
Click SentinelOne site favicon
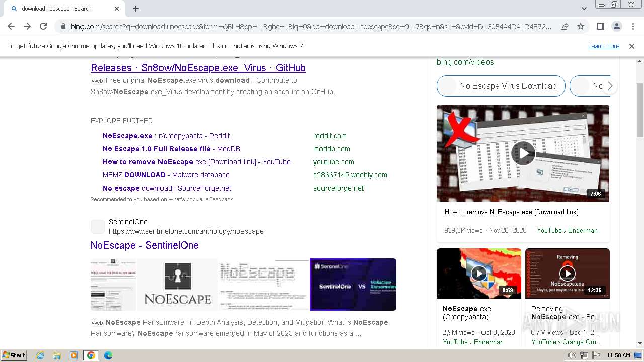(98, 227)
